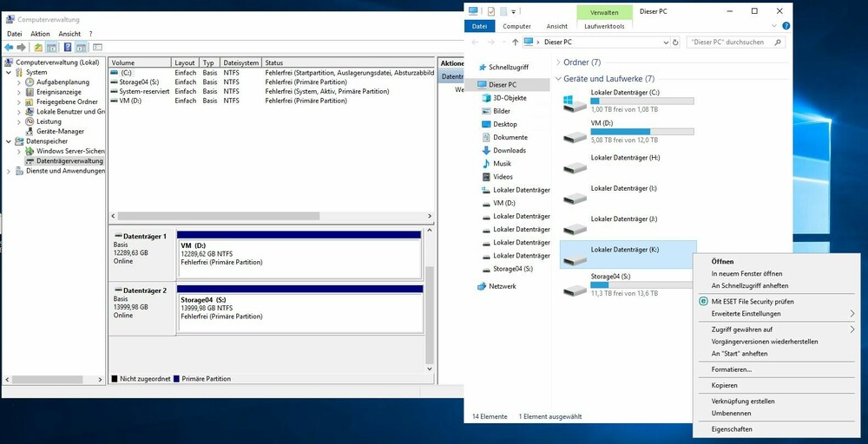
Task: Select the Storage04 (S:) drive in Explorer
Action: 574,288
